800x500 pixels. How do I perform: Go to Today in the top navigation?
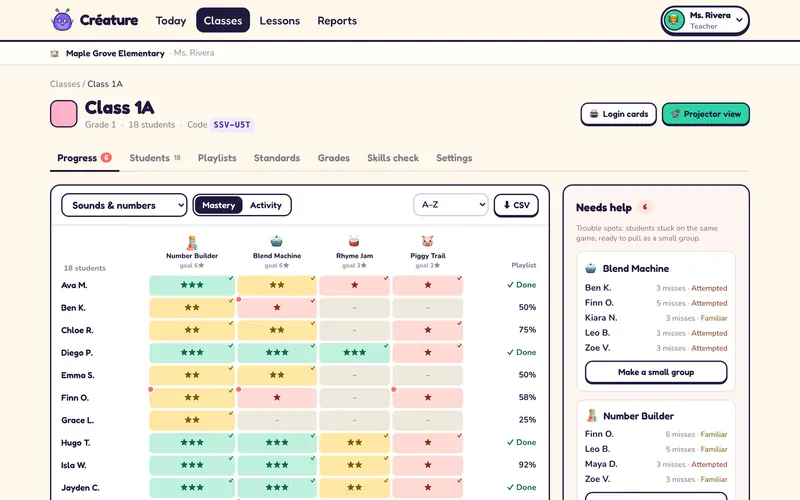point(171,21)
